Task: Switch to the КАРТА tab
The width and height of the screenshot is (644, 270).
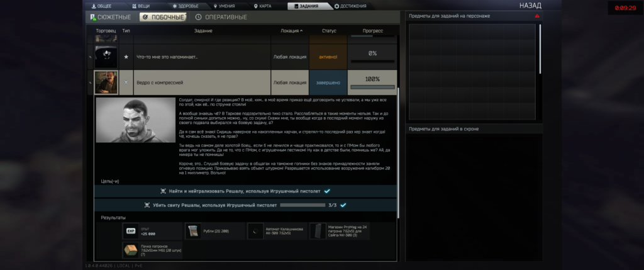Action: [x=263, y=6]
